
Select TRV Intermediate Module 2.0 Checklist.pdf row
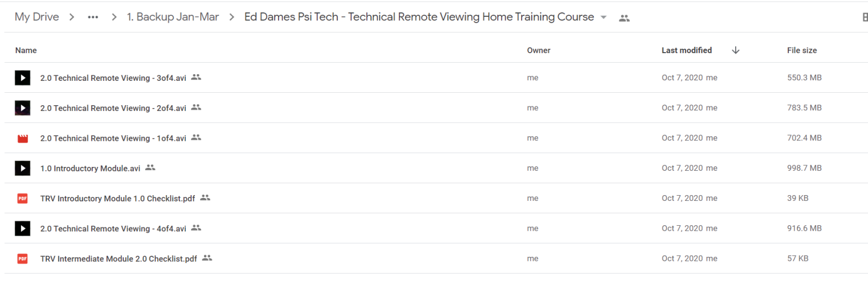point(436,259)
